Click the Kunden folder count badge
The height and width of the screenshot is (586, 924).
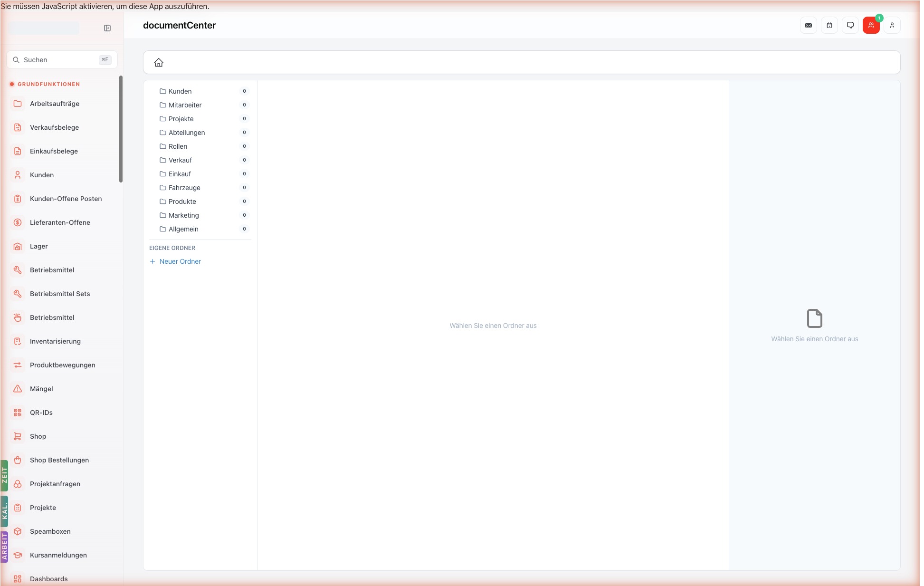click(x=244, y=91)
